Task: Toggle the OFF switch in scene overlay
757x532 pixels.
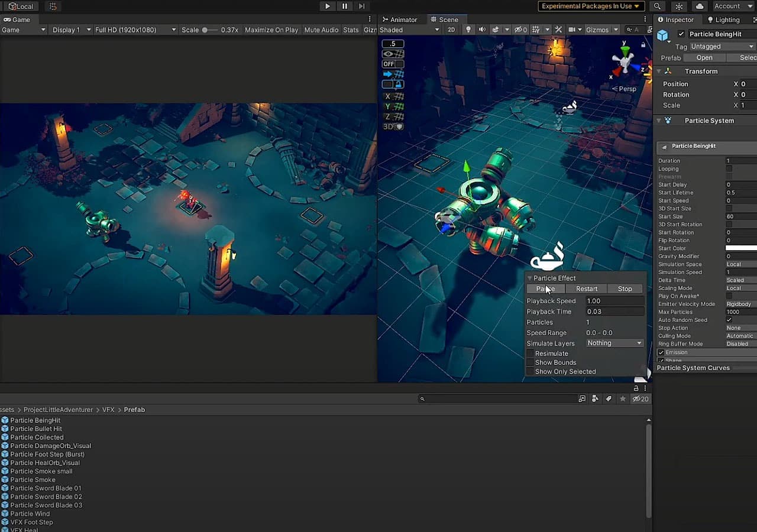Action: [x=393, y=64]
